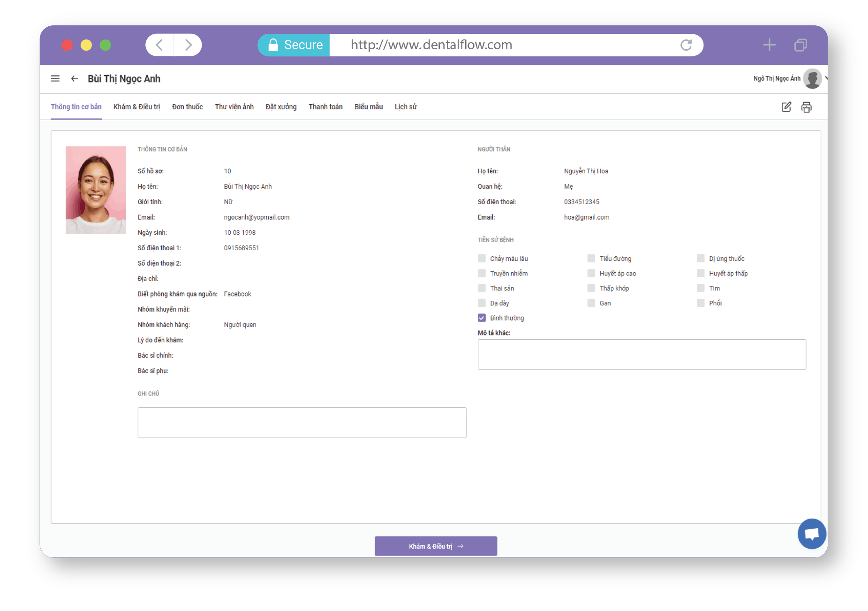Go forward with browser forward arrow
Viewport: 868px width, 611px height.
click(x=189, y=45)
